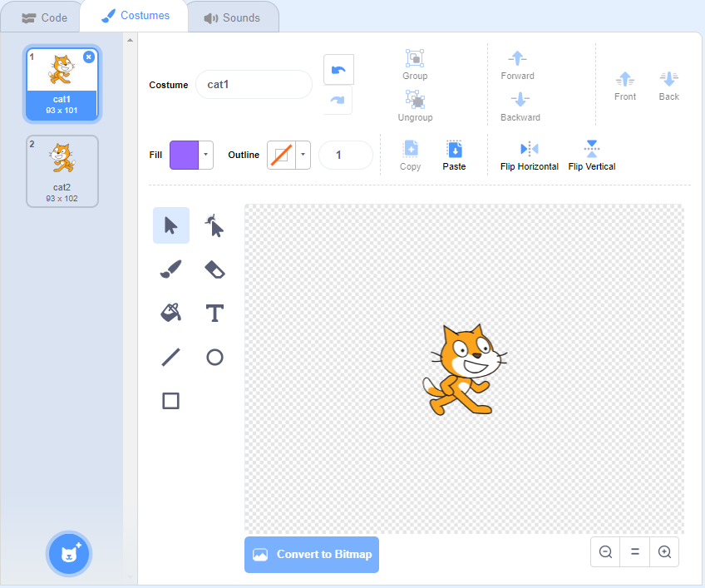
Task: Select the Reshape tool
Action: tap(214, 225)
